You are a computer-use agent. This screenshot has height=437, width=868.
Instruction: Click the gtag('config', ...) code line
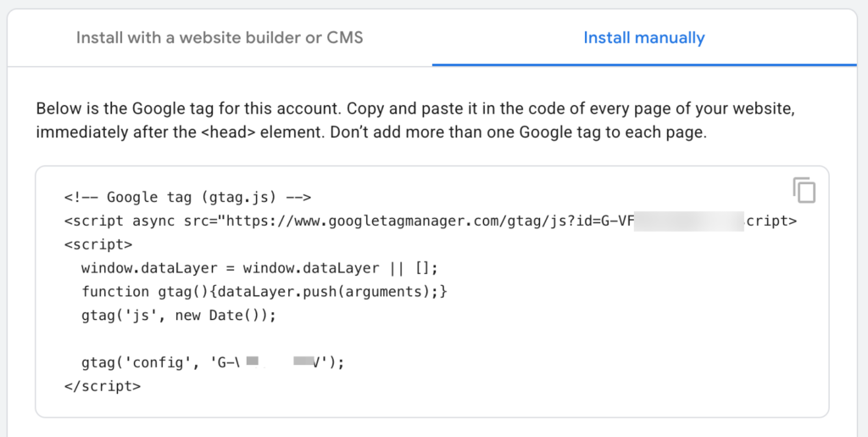pos(213,363)
